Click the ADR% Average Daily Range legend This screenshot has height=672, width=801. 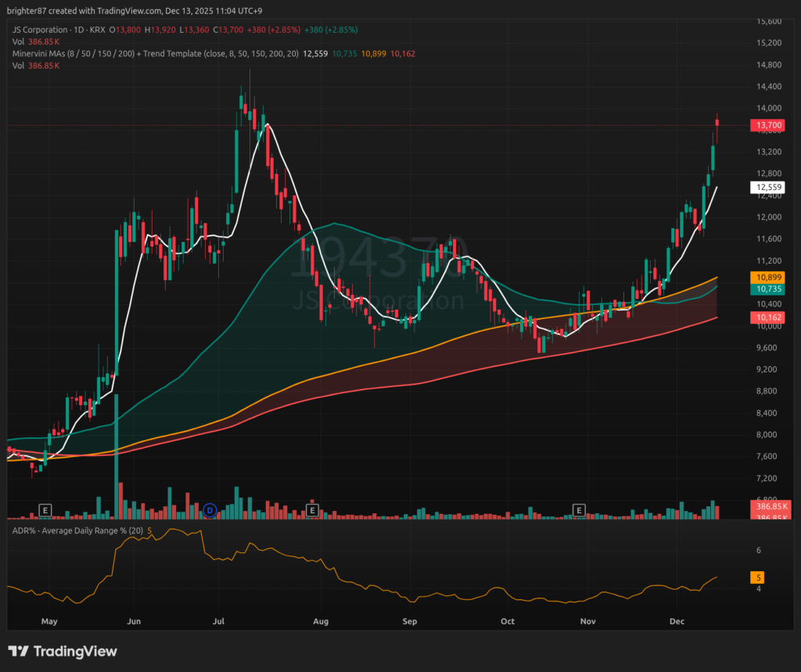click(77, 531)
